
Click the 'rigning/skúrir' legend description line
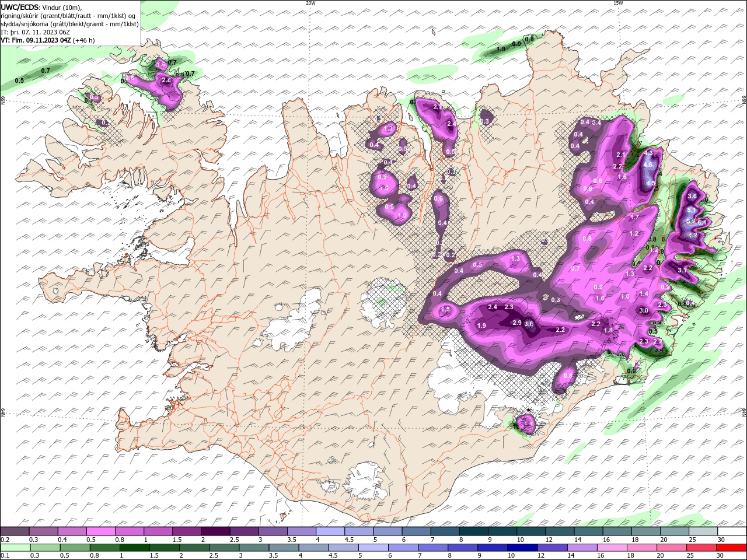68,16
